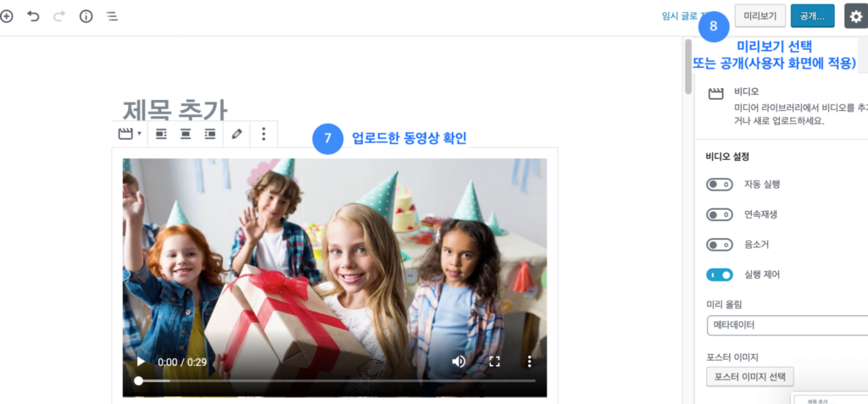Open the content structure info icon
Viewport: 868px width, 404px height.
(86, 16)
